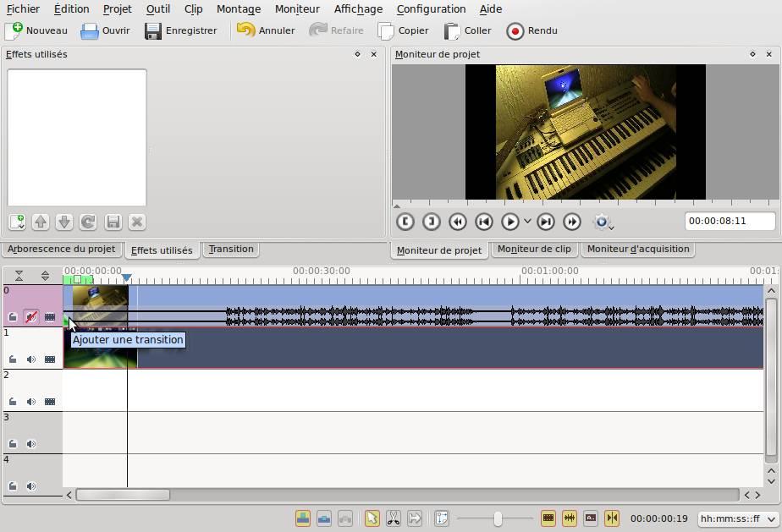
Task: Click the Enregistrer button to save
Action: (x=179, y=30)
